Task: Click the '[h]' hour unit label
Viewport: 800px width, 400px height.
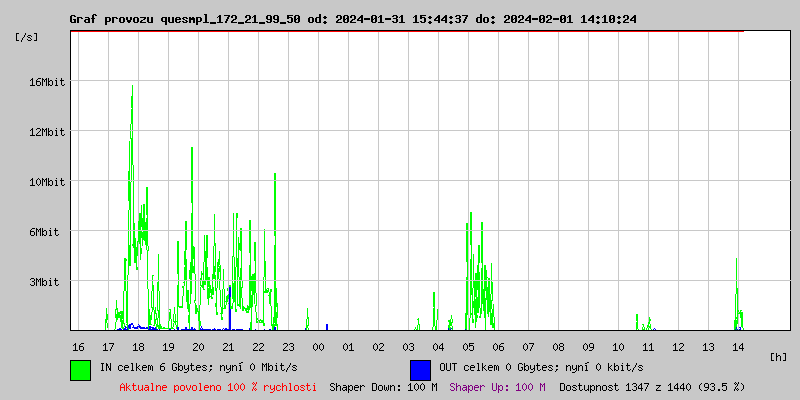Action: (x=778, y=356)
